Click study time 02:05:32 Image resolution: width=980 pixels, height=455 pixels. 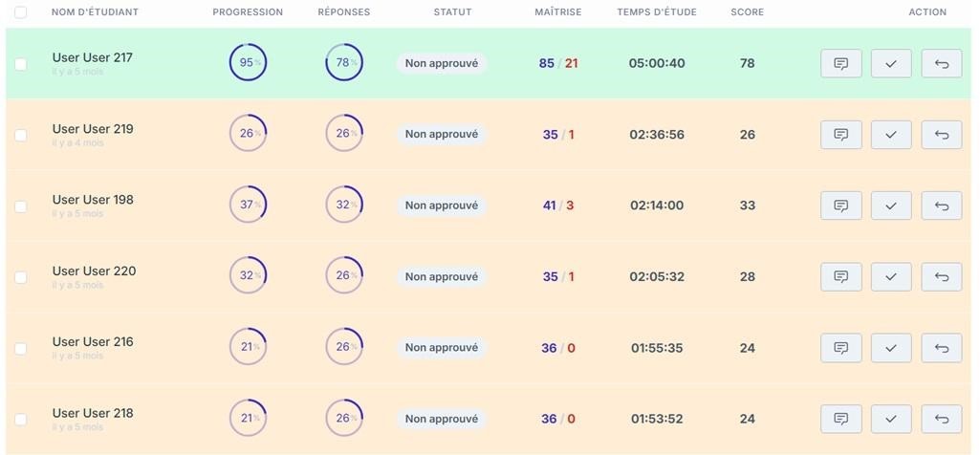pos(657,277)
